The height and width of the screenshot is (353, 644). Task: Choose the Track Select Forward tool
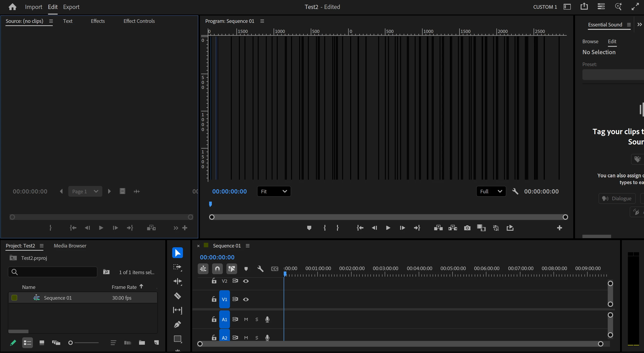pyautogui.click(x=178, y=267)
